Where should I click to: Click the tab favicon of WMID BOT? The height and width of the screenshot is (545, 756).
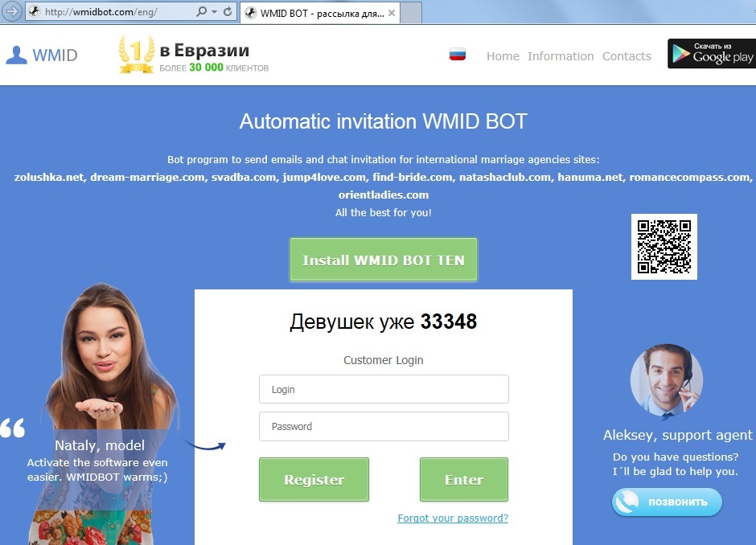pos(251,13)
